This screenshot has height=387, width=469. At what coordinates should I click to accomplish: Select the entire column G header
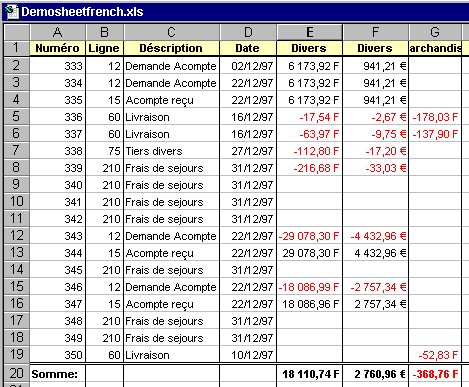point(435,32)
